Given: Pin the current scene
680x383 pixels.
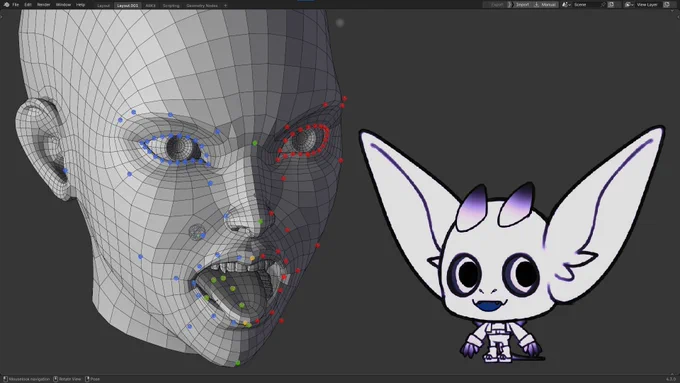Looking at the screenshot, I should [x=603, y=5].
